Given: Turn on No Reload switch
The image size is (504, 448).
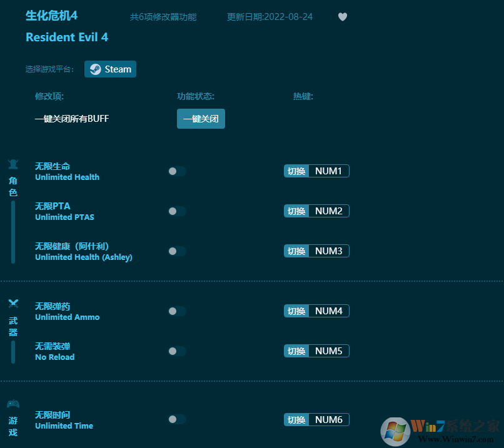Looking at the screenshot, I should click(177, 351).
